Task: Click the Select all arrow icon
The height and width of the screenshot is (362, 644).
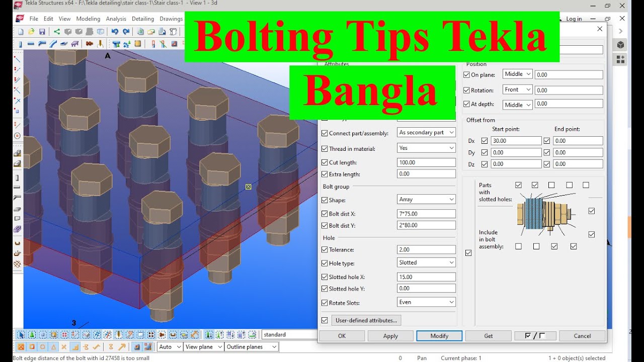Action: click(21, 334)
